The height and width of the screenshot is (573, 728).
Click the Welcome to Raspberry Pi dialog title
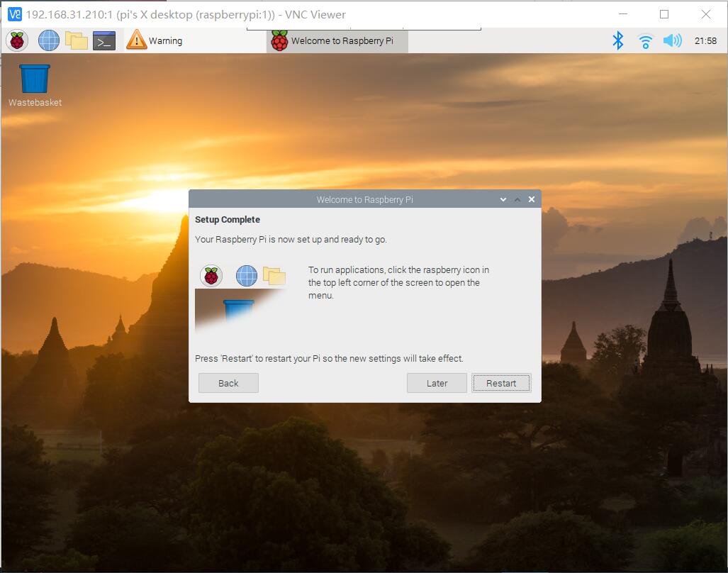(365, 200)
